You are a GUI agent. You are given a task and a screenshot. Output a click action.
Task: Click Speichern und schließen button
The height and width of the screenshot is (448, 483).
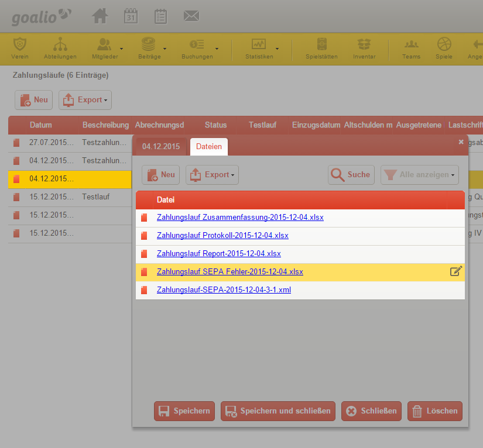(x=278, y=411)
